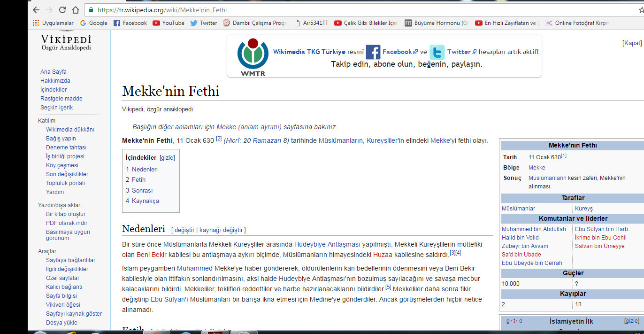Click Bir kitap oluştur link
Image resolution: width=644 pixels, height=334 pixels.
(x=66, y=214)
